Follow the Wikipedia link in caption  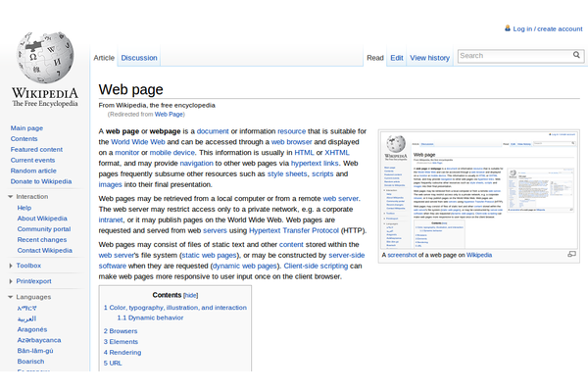[x=479, y=255]
